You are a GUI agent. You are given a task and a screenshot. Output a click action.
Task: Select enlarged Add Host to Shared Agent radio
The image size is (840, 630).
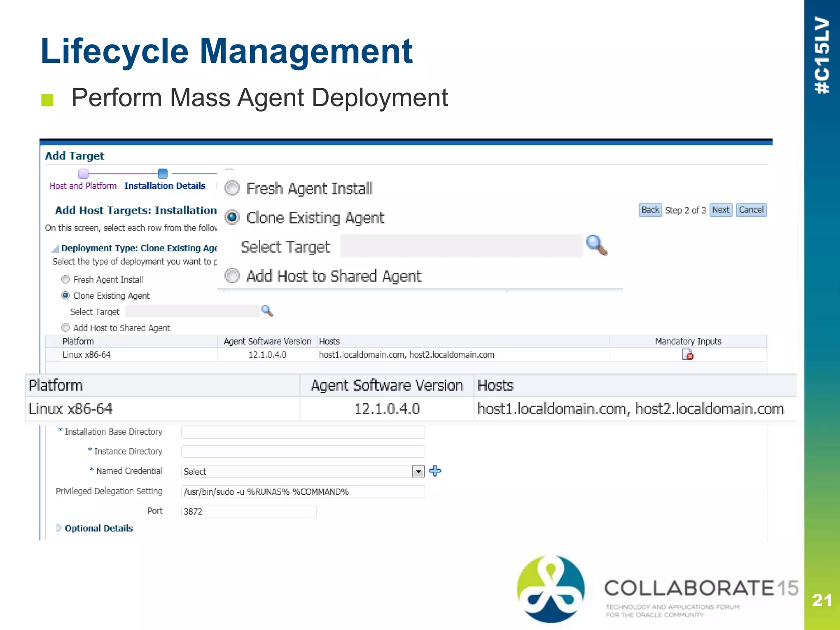232,275
